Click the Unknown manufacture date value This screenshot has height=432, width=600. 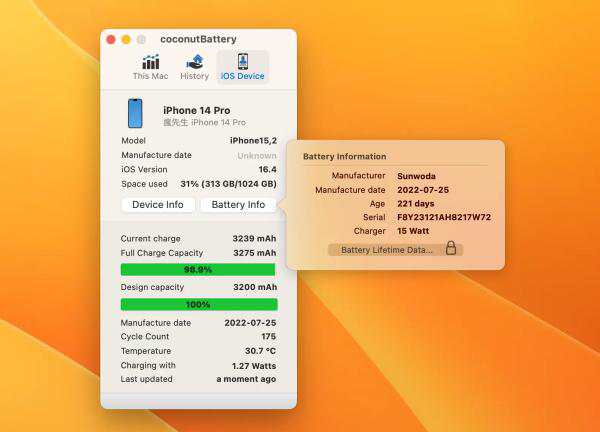[x=257, y=155]
